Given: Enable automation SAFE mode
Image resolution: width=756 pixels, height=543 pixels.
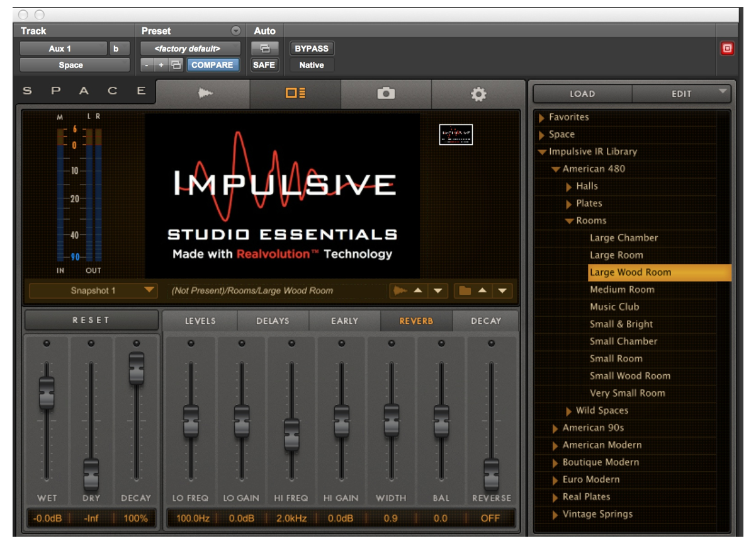Looking at the screenshot, I should pos(264,65).
